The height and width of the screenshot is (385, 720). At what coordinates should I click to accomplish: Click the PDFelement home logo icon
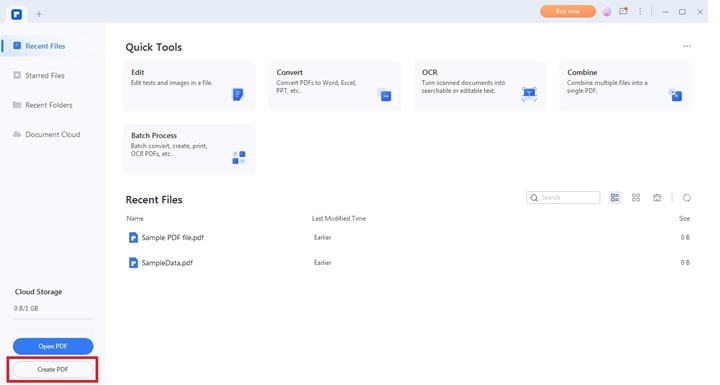pyautogui.click(x=17, y=14)
